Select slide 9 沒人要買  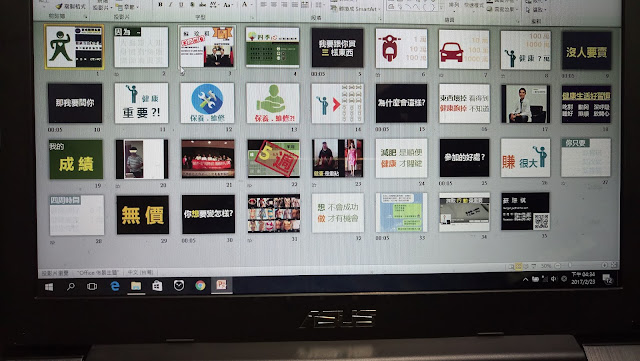(x=587, y=51)
